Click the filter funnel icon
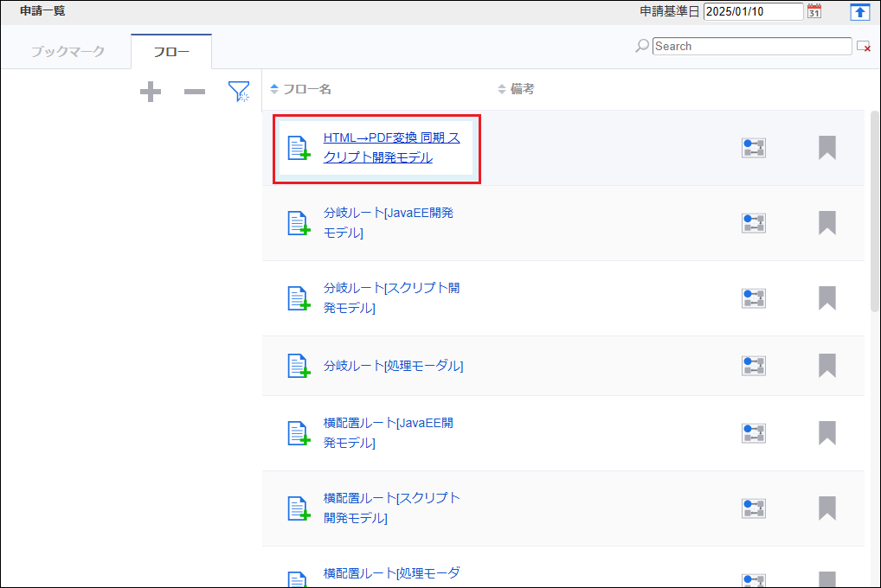881x588 pixels. pos(238,92)
